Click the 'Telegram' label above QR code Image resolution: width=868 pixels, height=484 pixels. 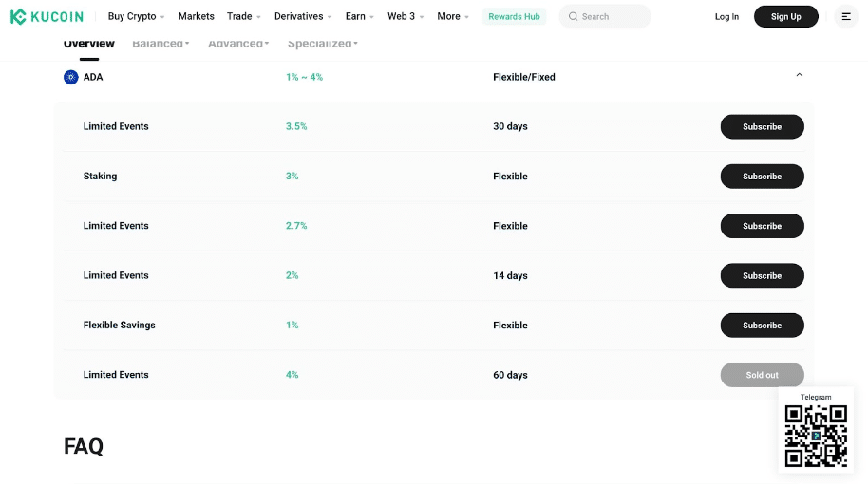pos(816,397)
